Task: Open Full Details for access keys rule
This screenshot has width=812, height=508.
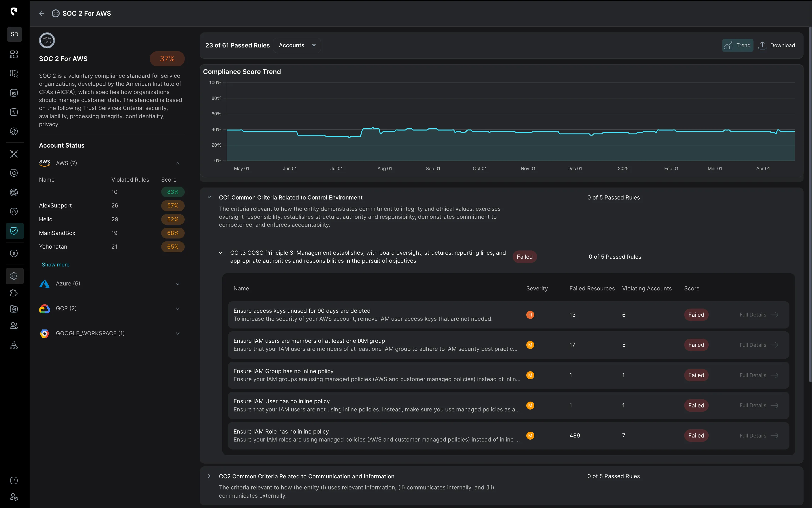Action: (x=759, y=315)
